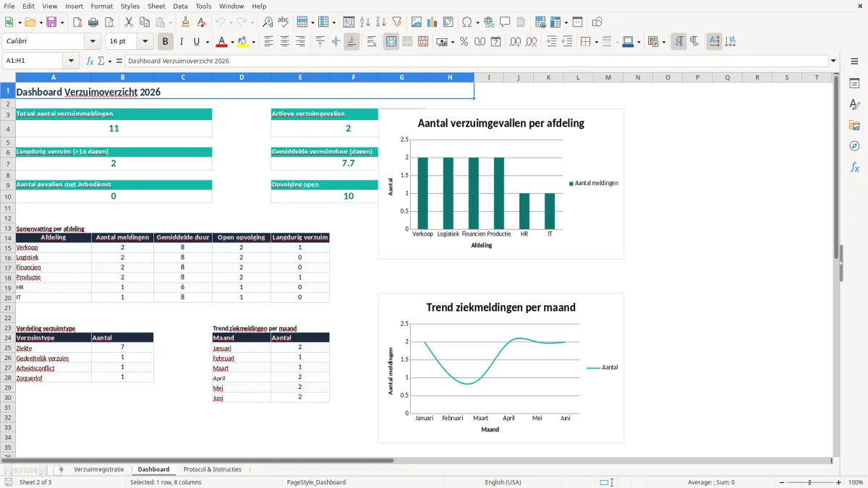Open Sidebar Properties panel icon
The image size is (868, 488).
coord(854,84)
